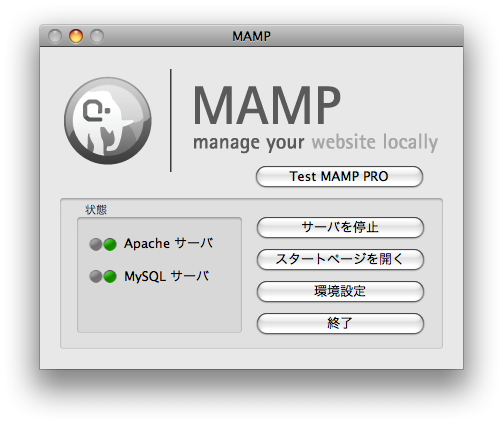Close the MAMP window

coord(55,36)
